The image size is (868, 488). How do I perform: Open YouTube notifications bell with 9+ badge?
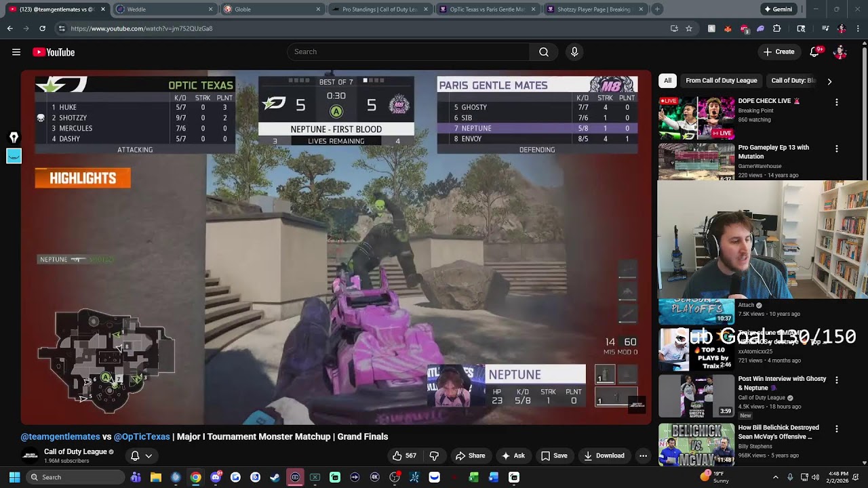pos(815,52)
